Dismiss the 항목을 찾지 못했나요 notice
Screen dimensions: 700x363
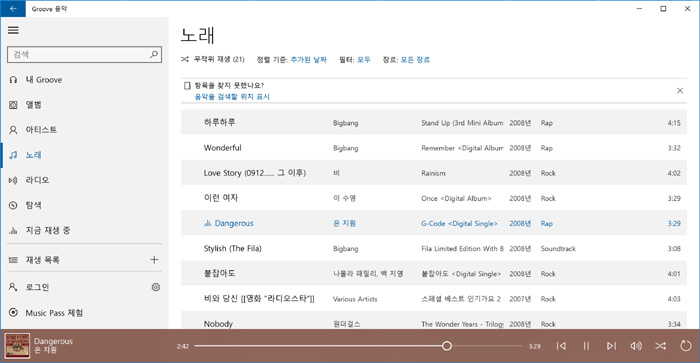coord(680,91)
